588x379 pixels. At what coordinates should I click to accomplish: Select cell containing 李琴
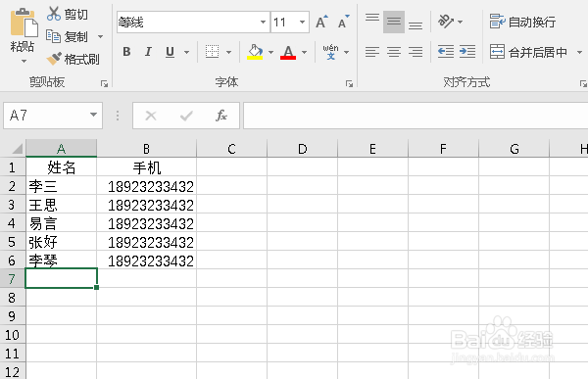62,261
